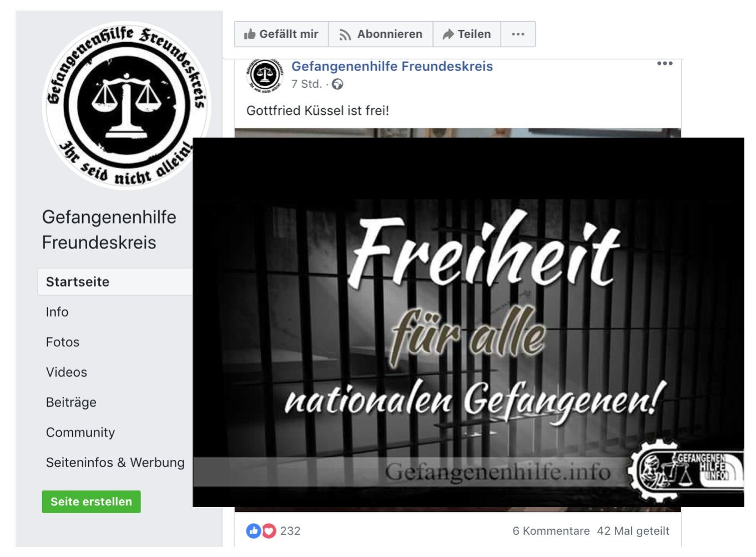Viewport: 756px width, 557px height.
Task: Click the green Seite erstellen button
Action: (92, 502)
